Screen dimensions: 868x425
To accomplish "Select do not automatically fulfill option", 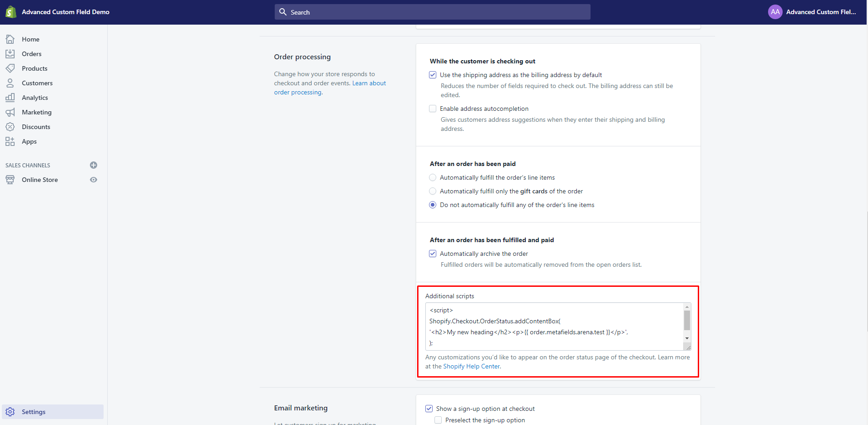I will click(x=433, y=205).
